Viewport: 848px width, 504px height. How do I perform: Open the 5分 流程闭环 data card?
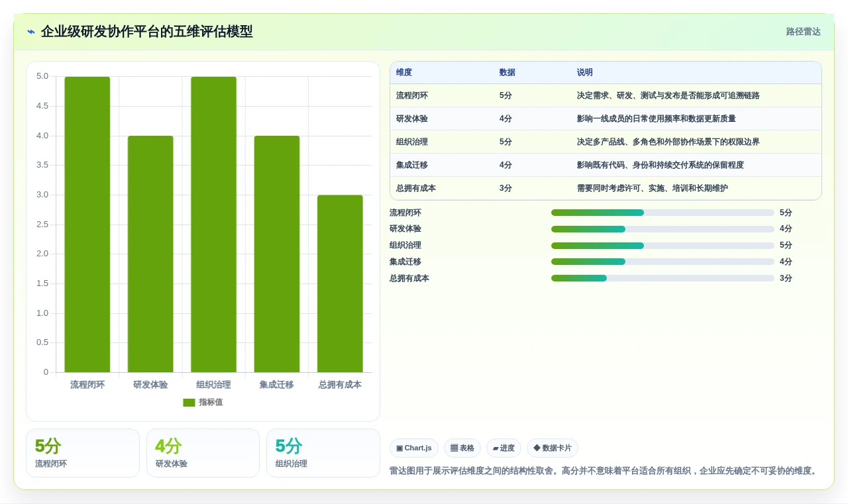[83, 453]
